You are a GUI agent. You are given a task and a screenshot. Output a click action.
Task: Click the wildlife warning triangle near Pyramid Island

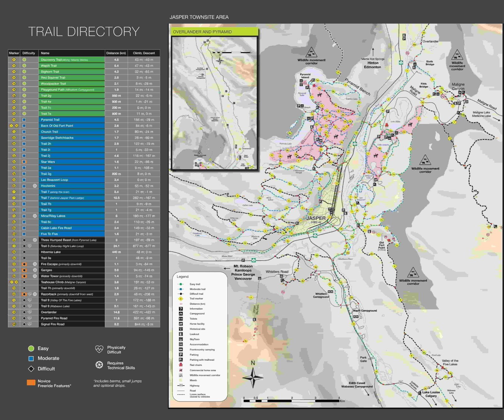tap(311, 52)
